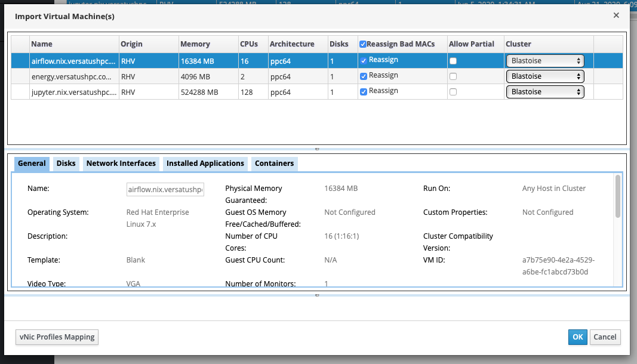Image resolution: width=637 pixels, height=364 pixels.
Task: Uncheck Reassign for the energy VM row
Action: (x=364, y=76)
